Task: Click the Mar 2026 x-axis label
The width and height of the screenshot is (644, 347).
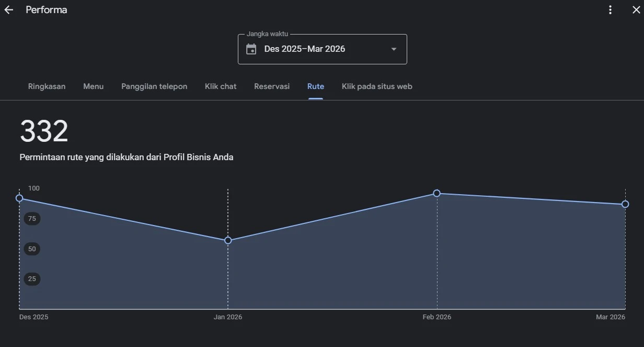Action: point(611,317)
